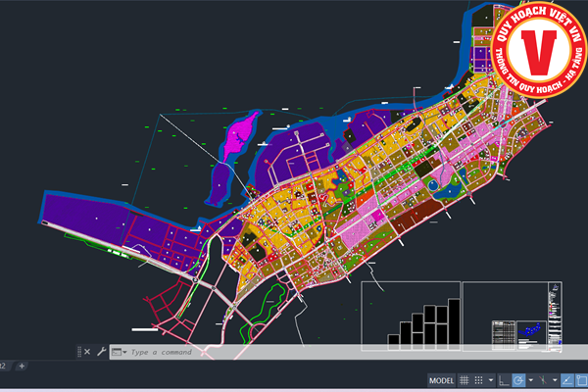This screenshot has height=392, width=588.
Task: Close the command line with the X icon
Action: click(x=86, y=351)
